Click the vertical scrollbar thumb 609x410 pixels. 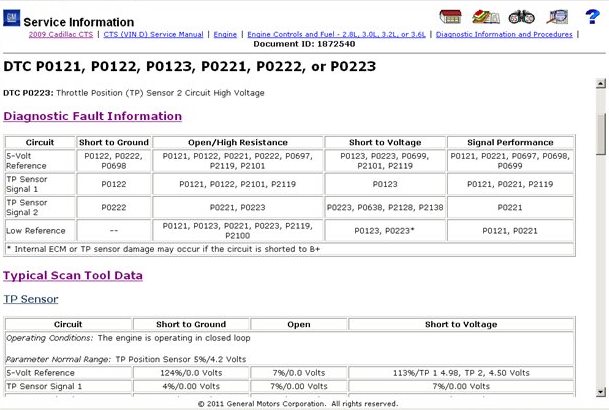pos(601,134)
